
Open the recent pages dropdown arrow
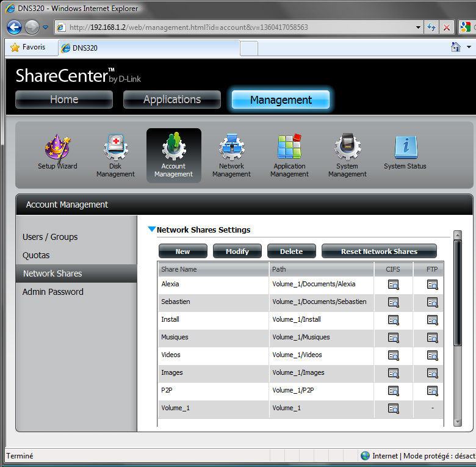46,27
